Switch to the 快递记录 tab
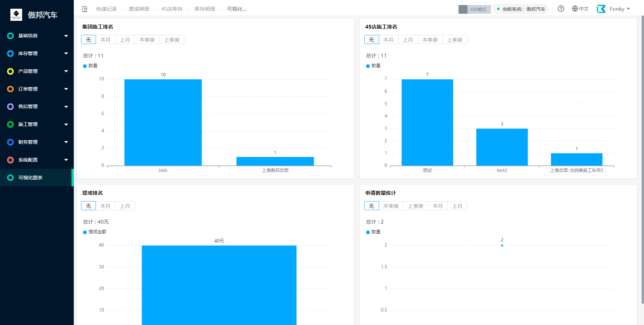Image resolution: width=644 pixels, height=325 pixels. point(107,9)
